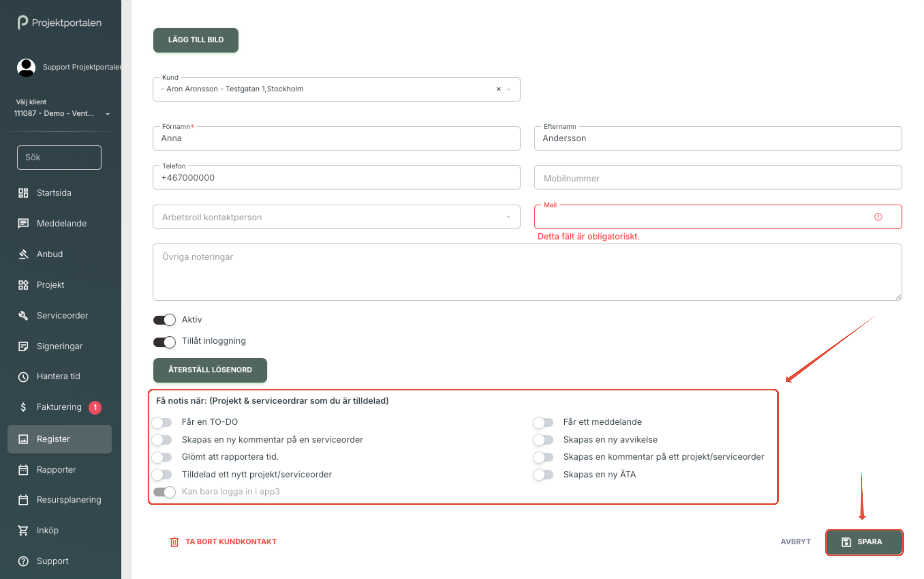The image size is (924, 579).
Task: Go to Rapporter menu item
Action: click(56, 470)
